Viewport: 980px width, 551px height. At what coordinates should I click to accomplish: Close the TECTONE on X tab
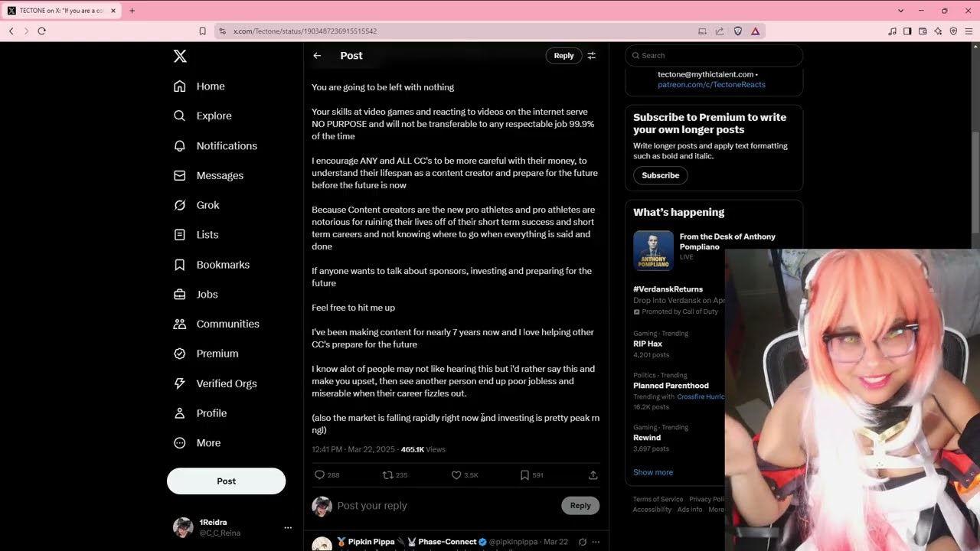(113, 11)
